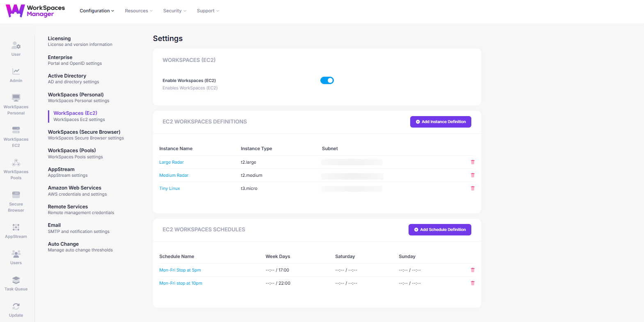Open the Support menu

click(x=208, y=11)
